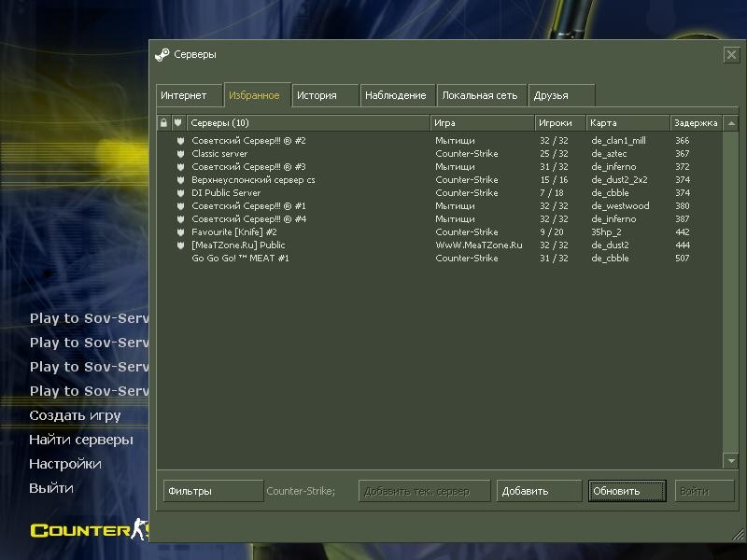This screenshot has width=747, height=560.
Task: Click the Steam logo icon in Серверы title
Action: (162, 55)
